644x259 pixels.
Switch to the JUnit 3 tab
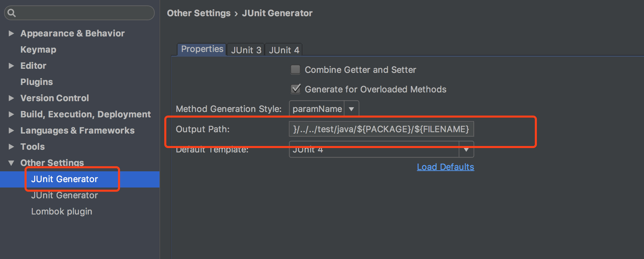[246, 50]
